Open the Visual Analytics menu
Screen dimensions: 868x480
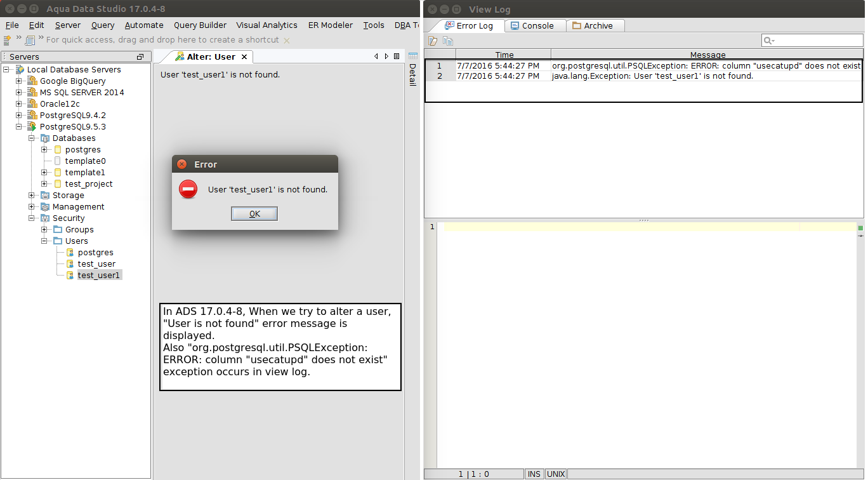[266, 25]
